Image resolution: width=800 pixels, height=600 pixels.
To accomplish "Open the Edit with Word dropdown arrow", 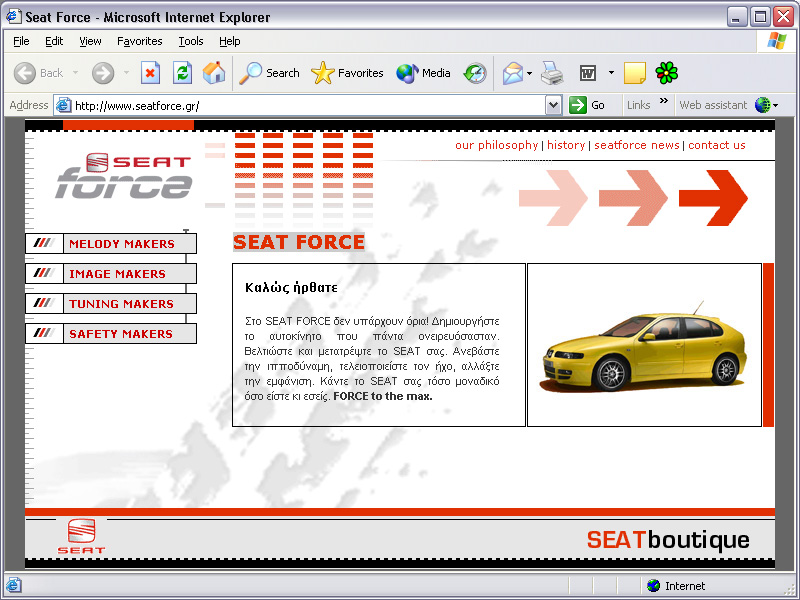I will (611, 73).
